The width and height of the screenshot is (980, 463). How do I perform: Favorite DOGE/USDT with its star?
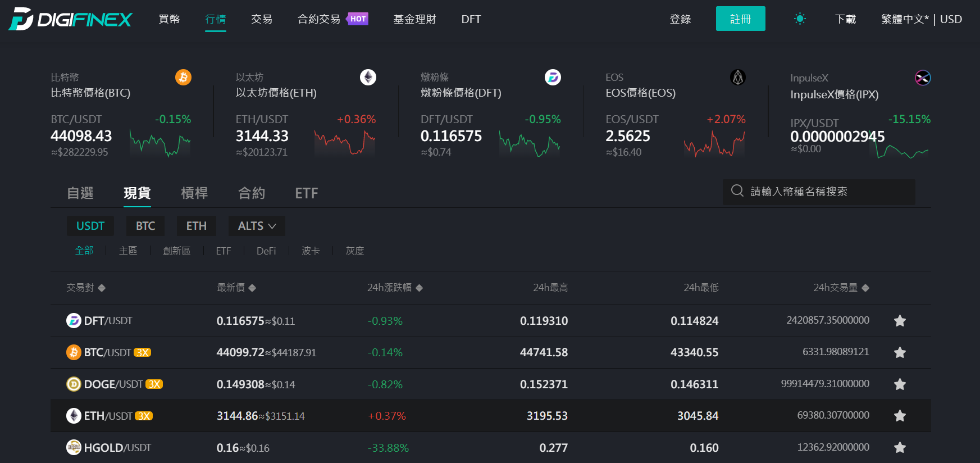tap(900, 384)
